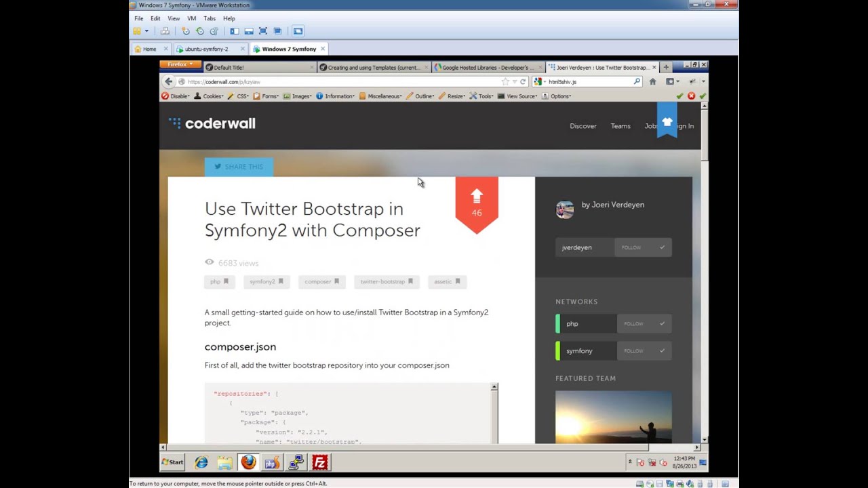The height and width of the screenshot is (488, 868).
Task: Switch to 'Creating and using Templates' tab
Action: coord(374,67)
